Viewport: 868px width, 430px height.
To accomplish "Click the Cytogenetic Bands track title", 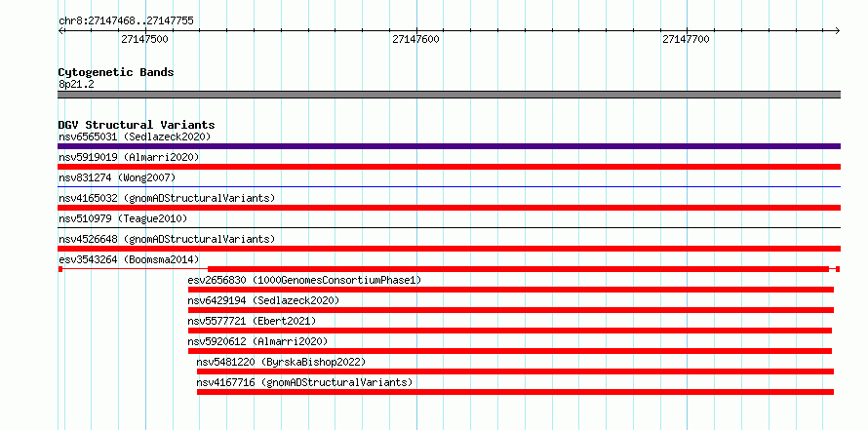I will click(116, 72).
